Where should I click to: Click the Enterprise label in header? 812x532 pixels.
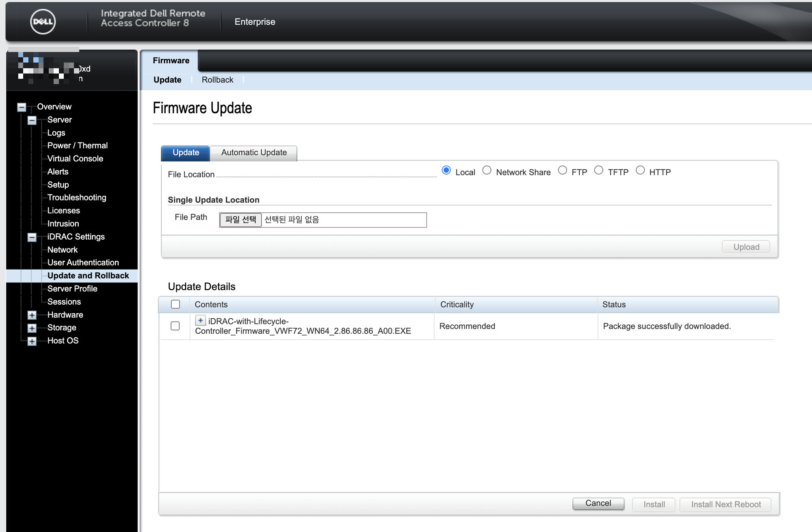255,22
